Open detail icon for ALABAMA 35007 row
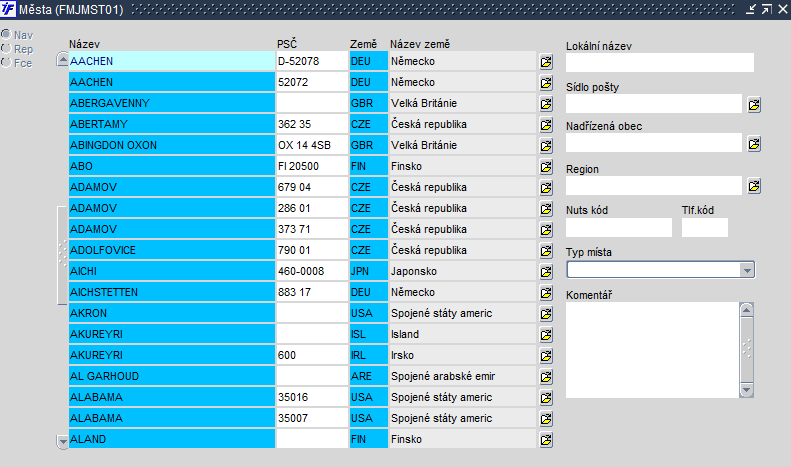 tap(546, 419)
